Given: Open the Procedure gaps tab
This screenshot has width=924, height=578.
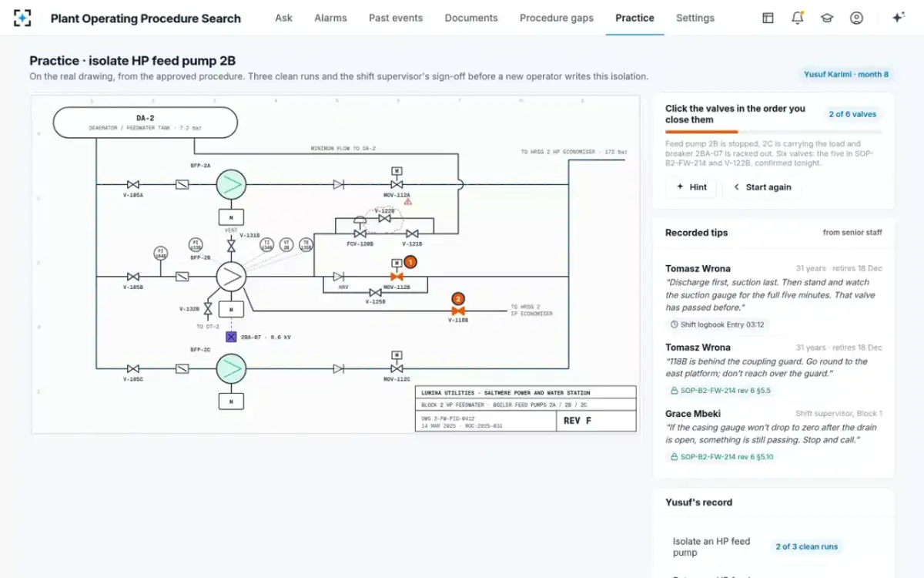Looking at the screenshot, I should tap(557, 18).
